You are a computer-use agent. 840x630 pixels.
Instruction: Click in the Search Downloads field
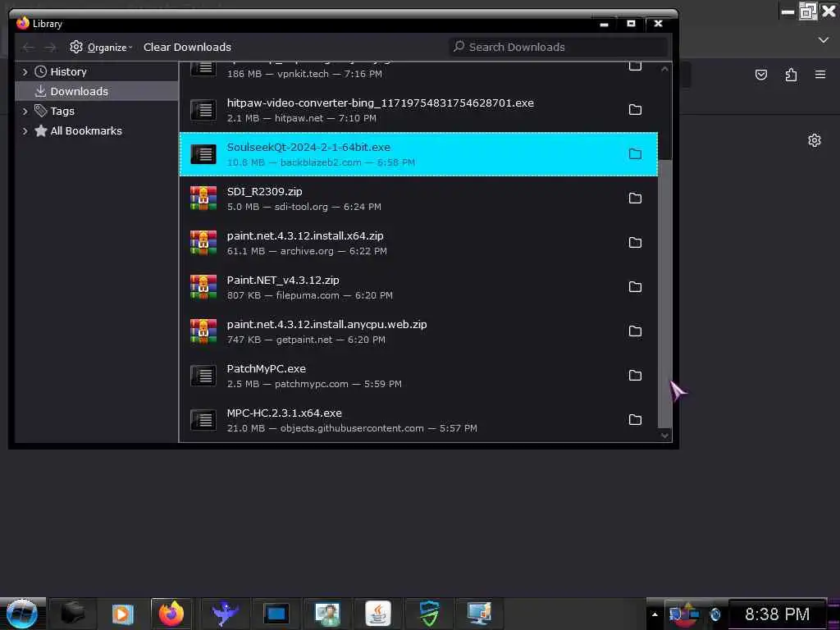click(557, 47)
